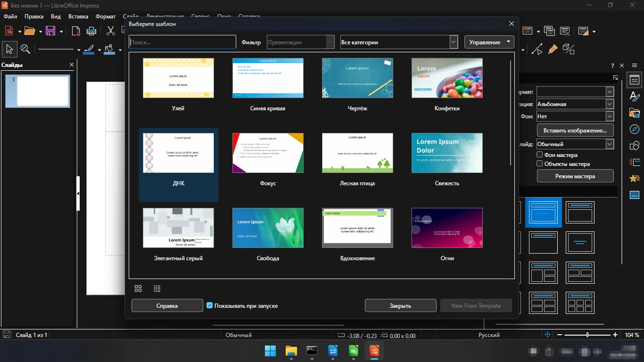
Task: Open the sidebar Properties deck
Action: pos(635,80)
